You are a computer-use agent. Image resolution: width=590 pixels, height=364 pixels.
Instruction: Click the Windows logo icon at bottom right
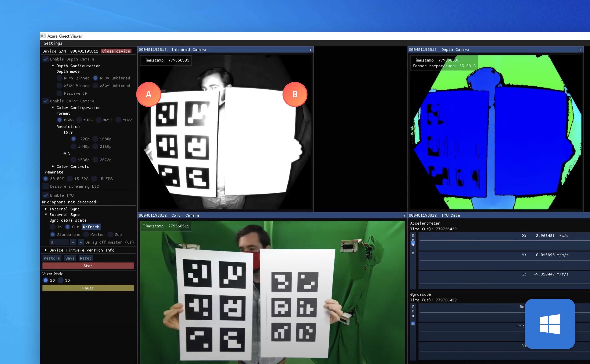coord(550,325)
